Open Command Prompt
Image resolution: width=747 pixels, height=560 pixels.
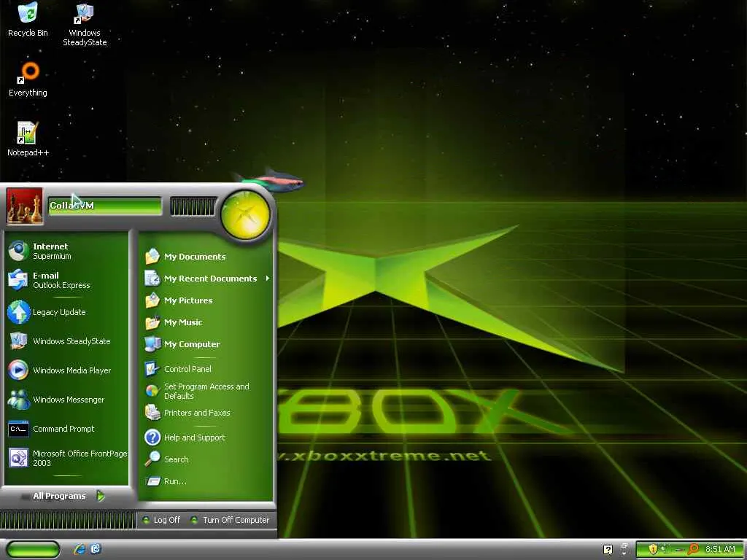coord(66,429)
